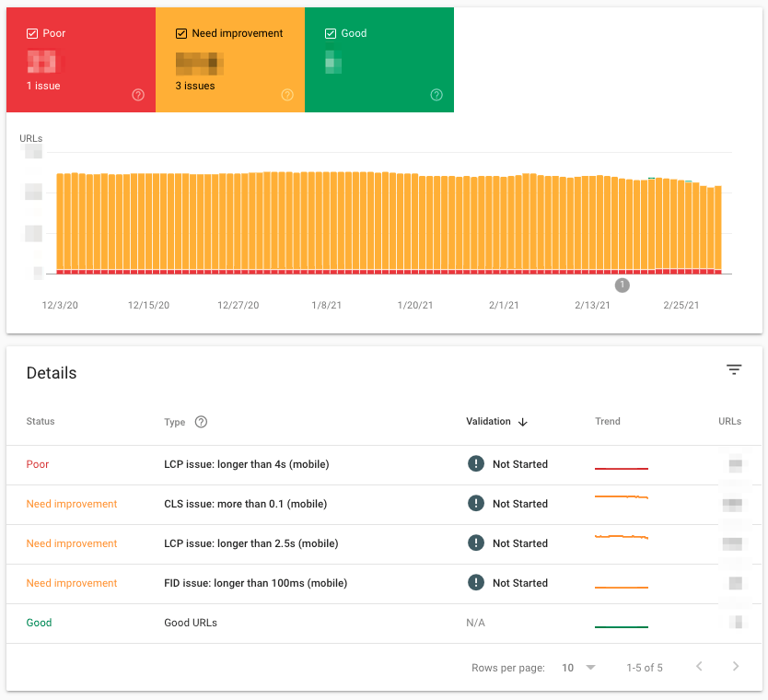This screenshot has height=700, width=768.
Task: Select the green Good status label
Action: tap(39, 623)
